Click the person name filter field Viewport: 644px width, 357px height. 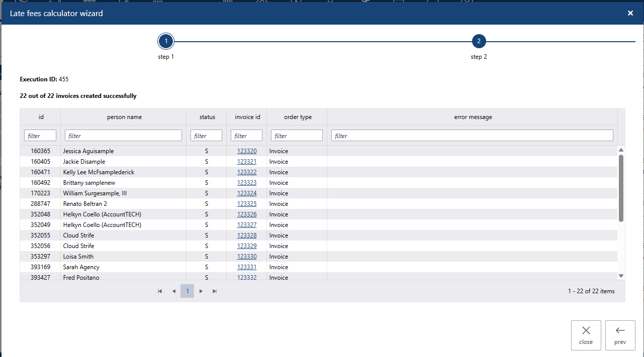pyautogui.click(x=123, y=136)
